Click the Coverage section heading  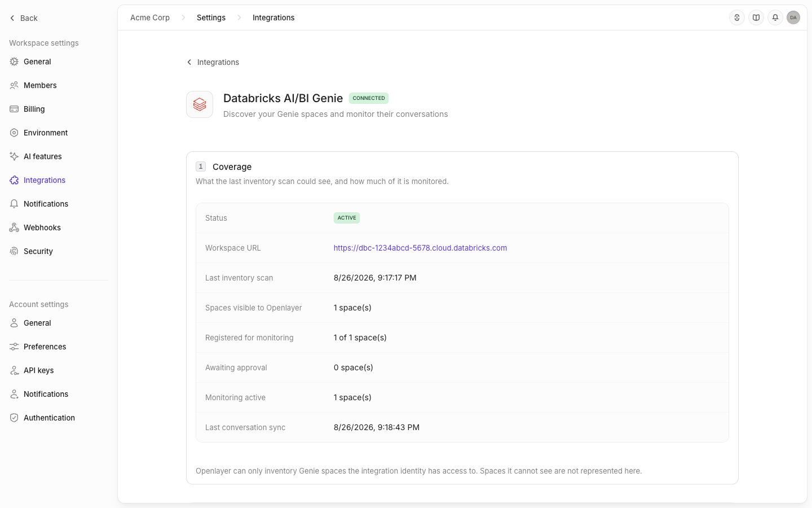pyautogui.click(x=232, y=167)
